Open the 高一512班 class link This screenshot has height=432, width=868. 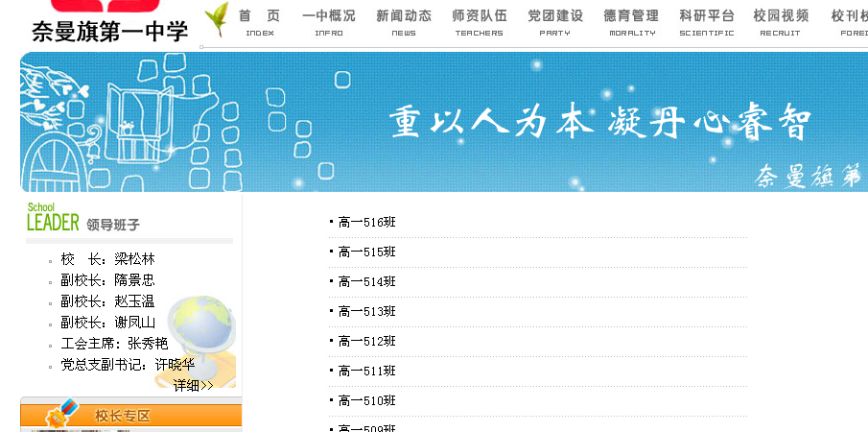tap(367, 342)
